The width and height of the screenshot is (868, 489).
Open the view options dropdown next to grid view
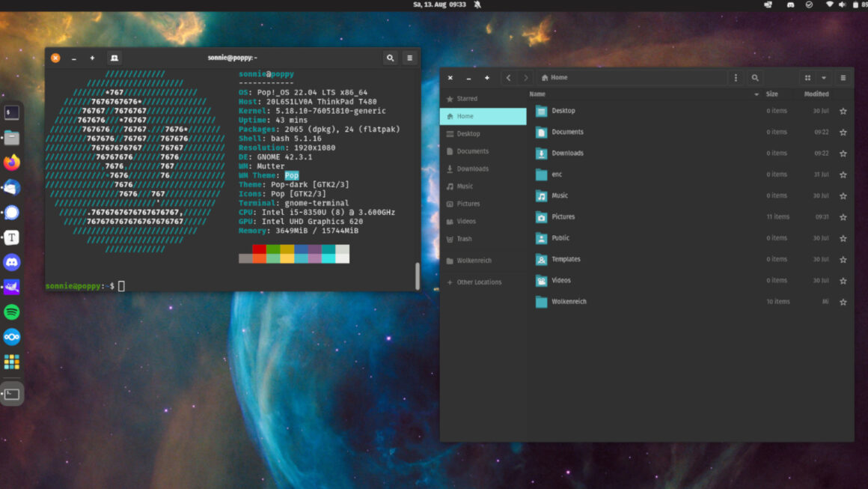823,78
